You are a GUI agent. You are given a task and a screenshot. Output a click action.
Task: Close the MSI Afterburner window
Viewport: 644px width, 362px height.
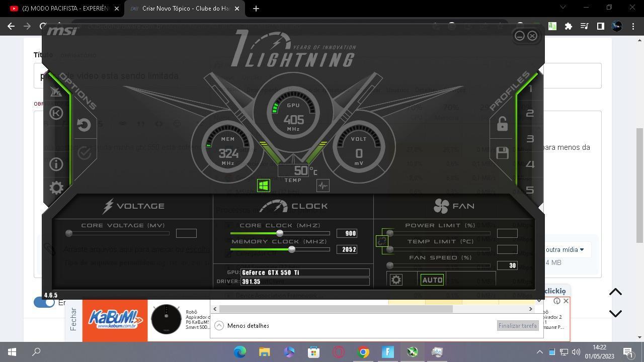532,36
